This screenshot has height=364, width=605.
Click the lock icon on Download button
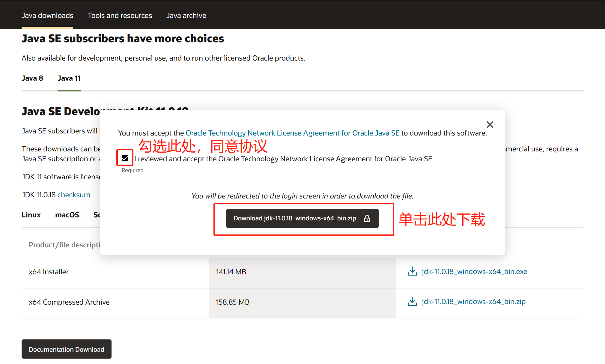click(367, 218)
